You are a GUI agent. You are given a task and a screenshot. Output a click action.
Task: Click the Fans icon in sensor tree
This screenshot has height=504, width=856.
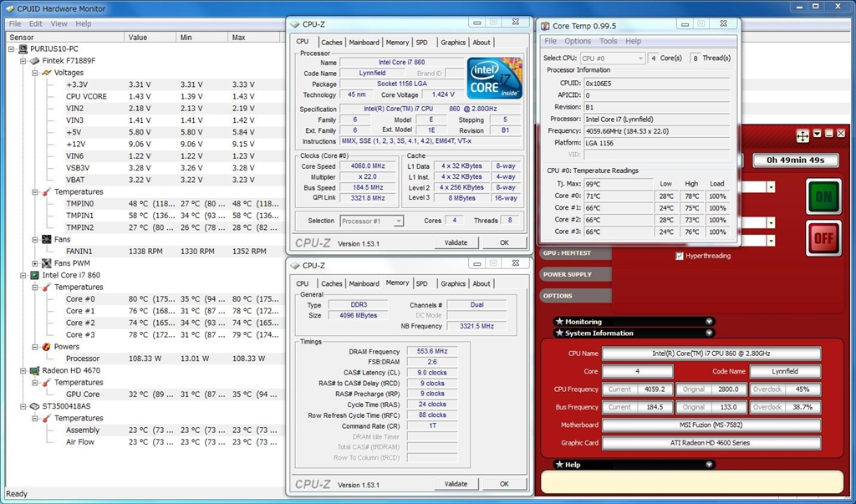pyautogui.click(x=47, y=239)
